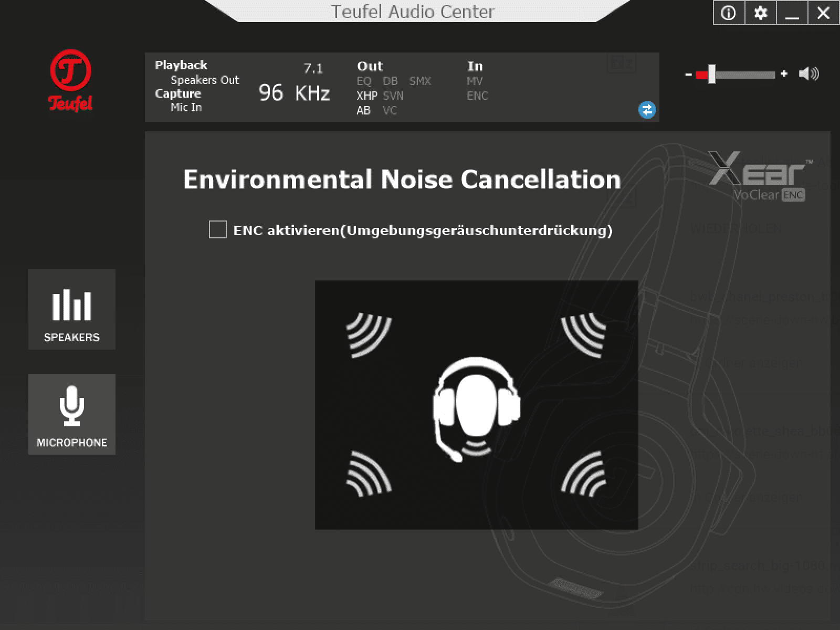840x630 pixels.
Task: Click the 96 KHz sample rate display
Action: 294,93
